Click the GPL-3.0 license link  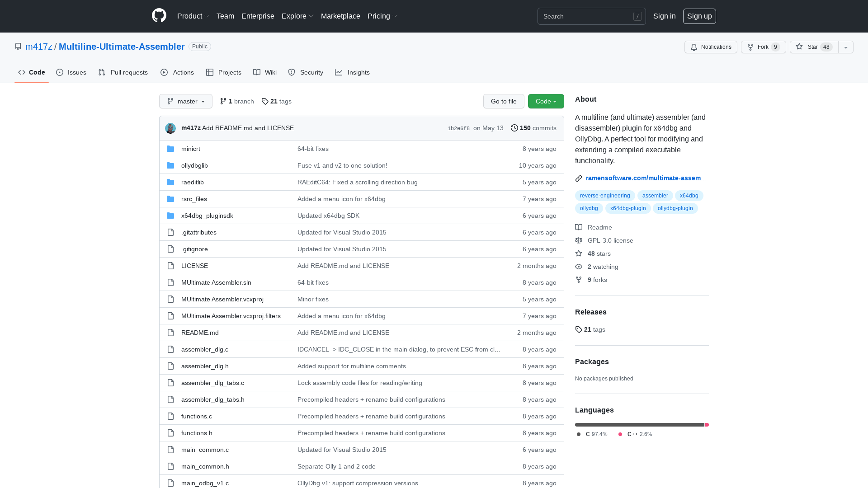click(x=610, y=240)
